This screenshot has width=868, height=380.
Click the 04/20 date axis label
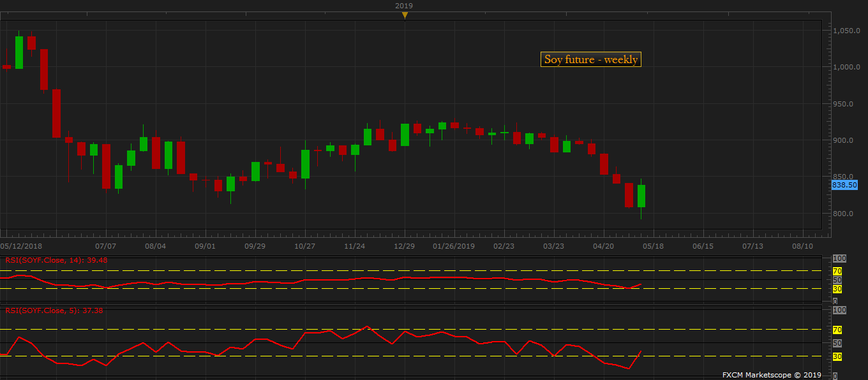click(x=603, y=245)
